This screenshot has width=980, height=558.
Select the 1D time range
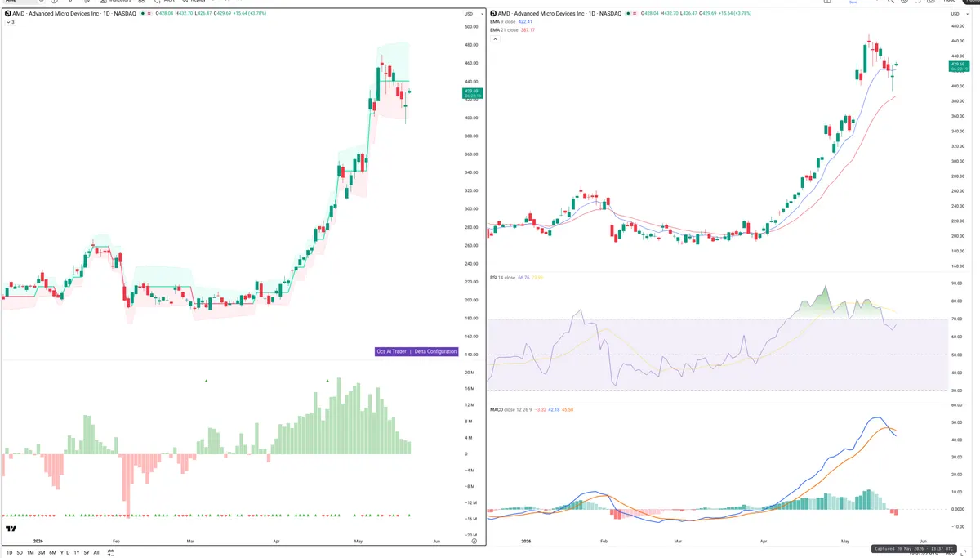(x=9, y=553)
